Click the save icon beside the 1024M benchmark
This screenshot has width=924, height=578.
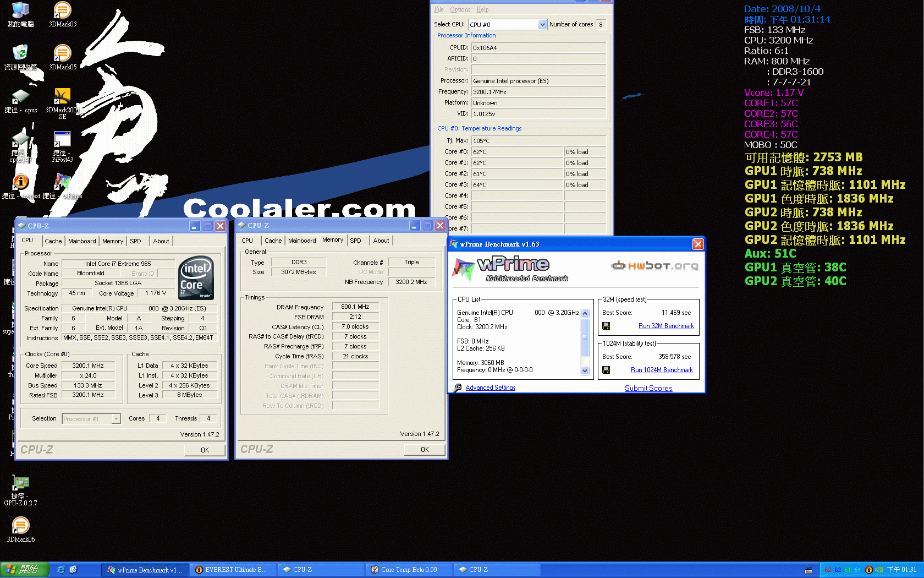point(606,370)
